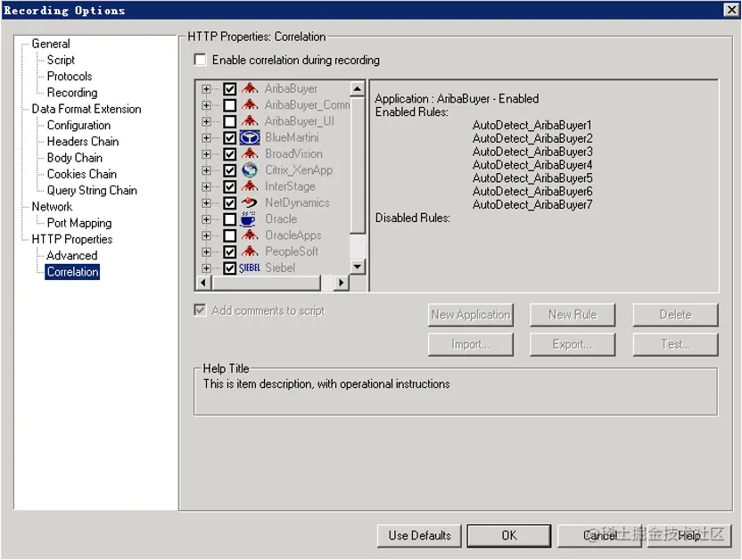Screen dimensions: 742x560
Task: Click the PeopleSoft row icon
Action: coord(250,251)
